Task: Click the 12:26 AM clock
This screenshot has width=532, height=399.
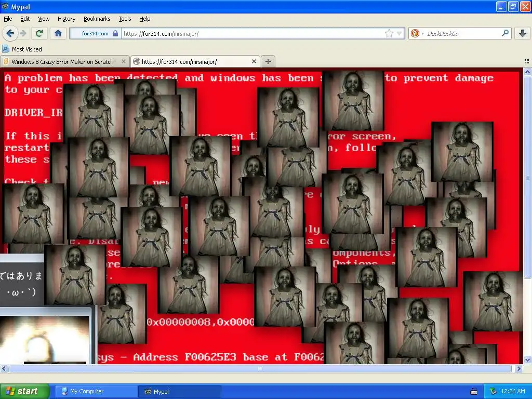Action: coord(513,391)
